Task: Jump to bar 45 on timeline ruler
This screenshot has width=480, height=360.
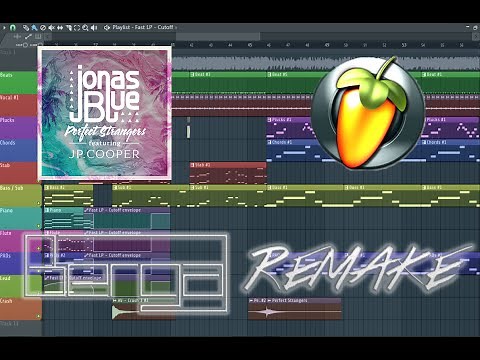Action: click(249, 45)
